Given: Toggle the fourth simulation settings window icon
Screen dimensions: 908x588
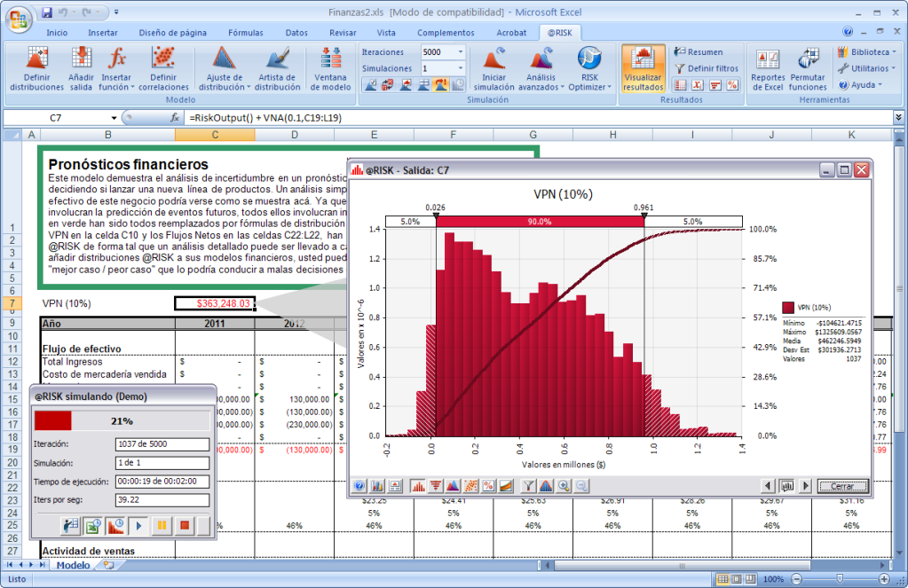Looking at the screenshot, I should 423,85.
